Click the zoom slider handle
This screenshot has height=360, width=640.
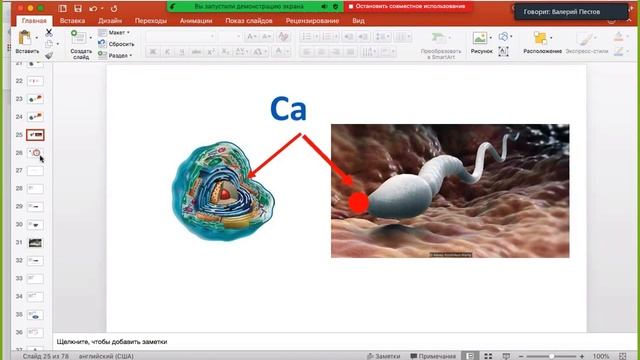click(x=551, y=356)
